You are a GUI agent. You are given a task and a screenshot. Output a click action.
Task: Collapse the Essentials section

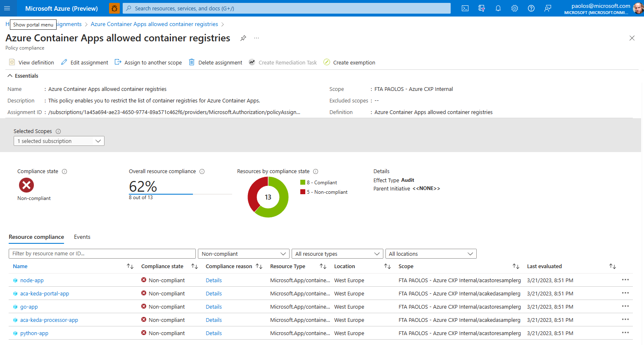(23, 76)
